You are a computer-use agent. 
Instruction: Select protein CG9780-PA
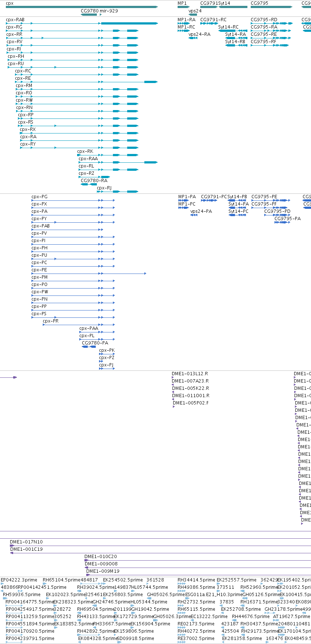pos(95,343)
